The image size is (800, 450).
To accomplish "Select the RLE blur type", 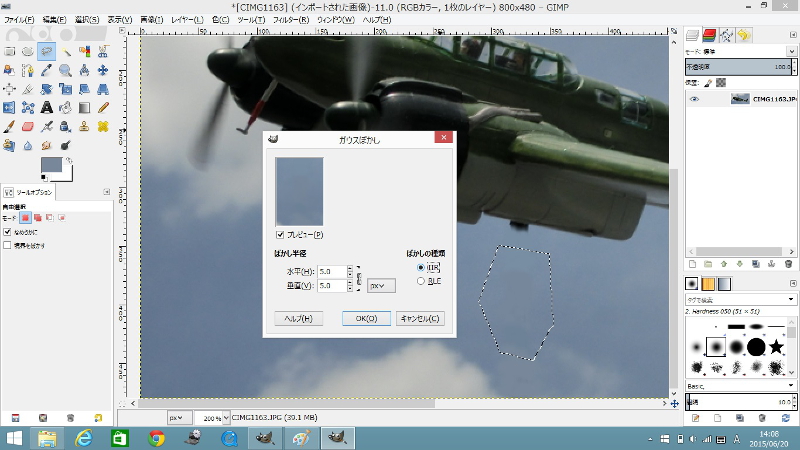I will [421, 282].
